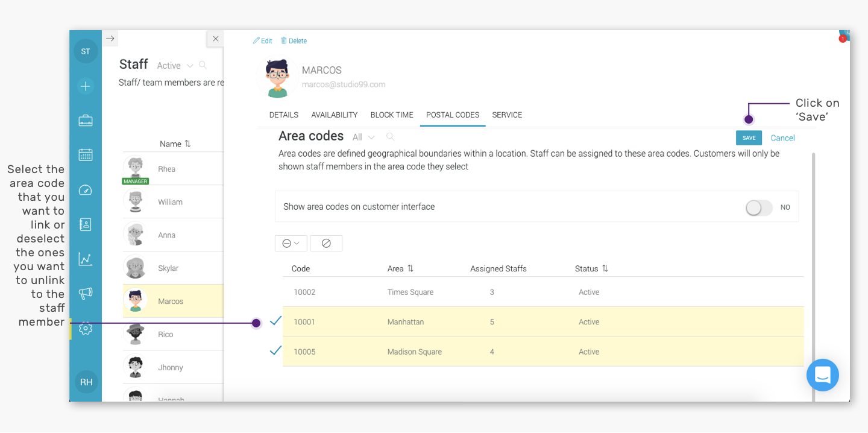Open the reports chart icon in sidebar

(x=86, y=259)
